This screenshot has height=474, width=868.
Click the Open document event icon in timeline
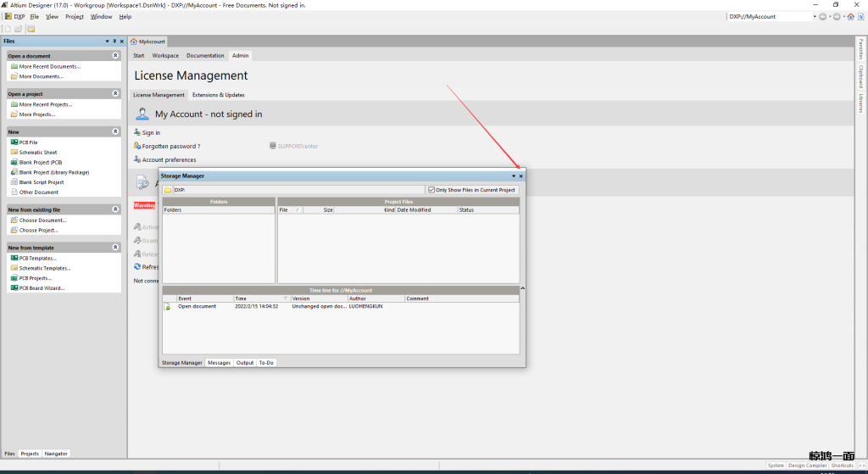click(168, 306)
